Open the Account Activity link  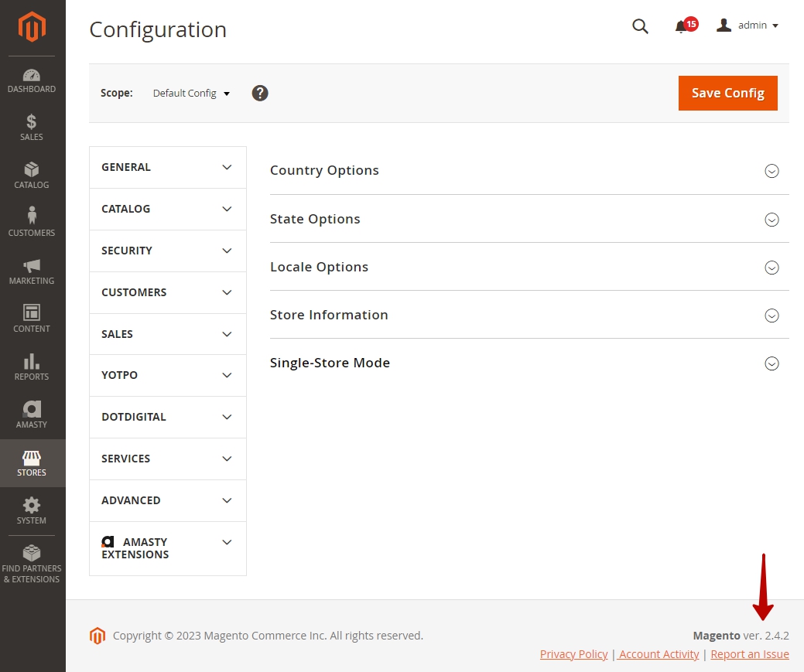[x=659, y=654]
